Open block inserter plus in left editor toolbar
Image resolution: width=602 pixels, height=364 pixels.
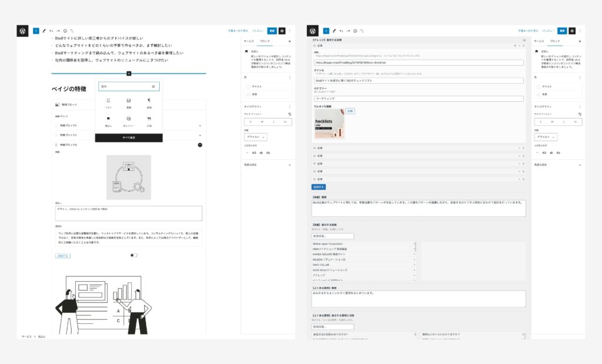36,31
